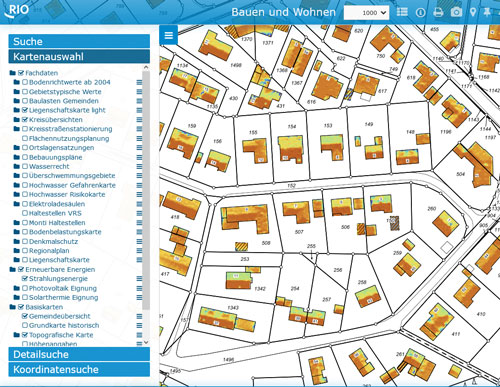
Task: Switch to the Detailsuche panel
Action: coord(79,354)
